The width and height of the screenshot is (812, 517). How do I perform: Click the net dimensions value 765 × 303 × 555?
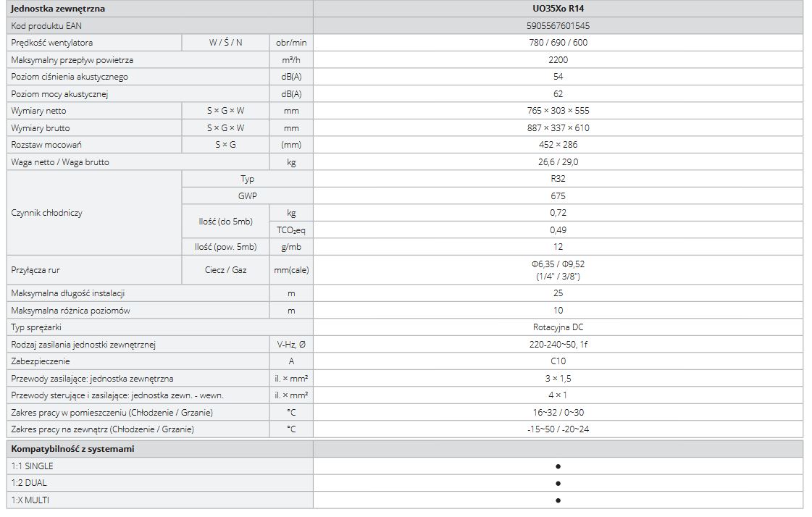(557, 111)
